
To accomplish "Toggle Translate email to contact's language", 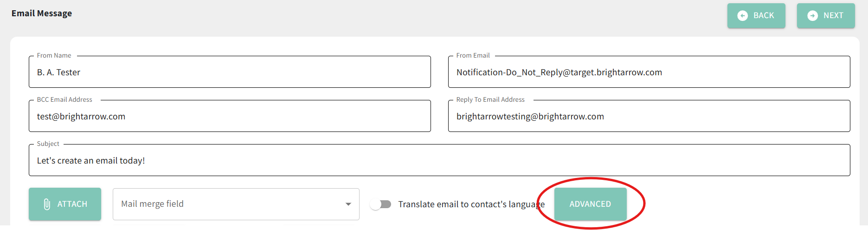I will (381, 204).
